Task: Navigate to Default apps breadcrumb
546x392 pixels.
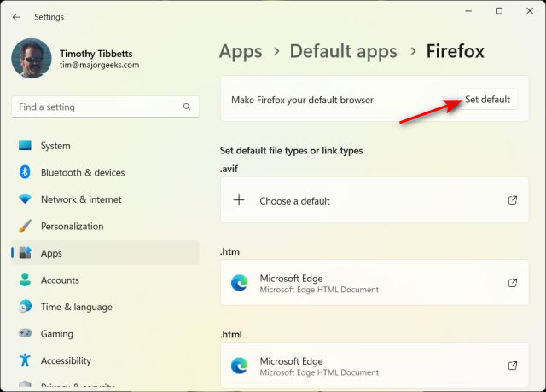Action: [x=343, y=51]
